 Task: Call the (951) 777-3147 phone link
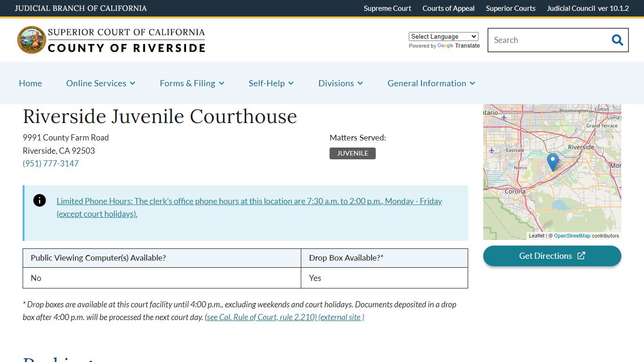(50, 164)
